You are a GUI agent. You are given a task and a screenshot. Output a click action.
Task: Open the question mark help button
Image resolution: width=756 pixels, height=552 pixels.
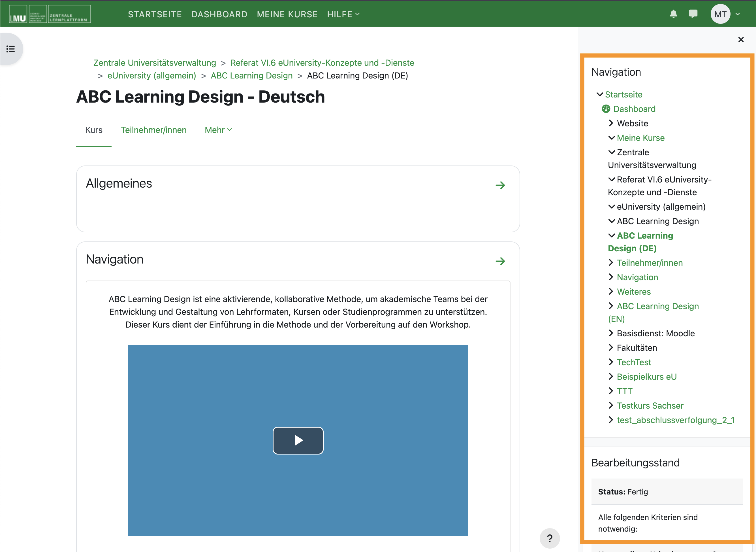tap(550, 538)
